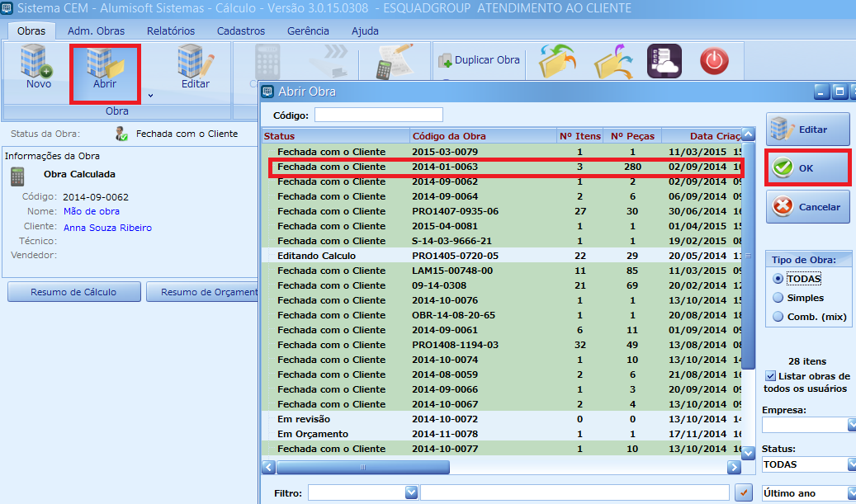Click the Editar icon in the ribbon

196,67
